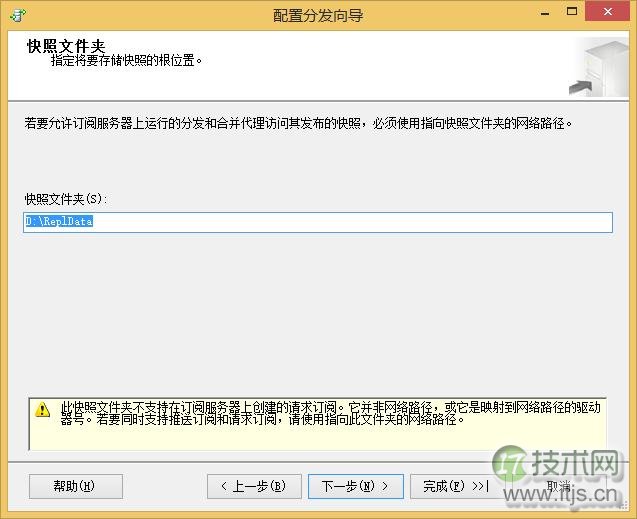
Task: Click the snapshot folder path input field
Action: point(318,222)
